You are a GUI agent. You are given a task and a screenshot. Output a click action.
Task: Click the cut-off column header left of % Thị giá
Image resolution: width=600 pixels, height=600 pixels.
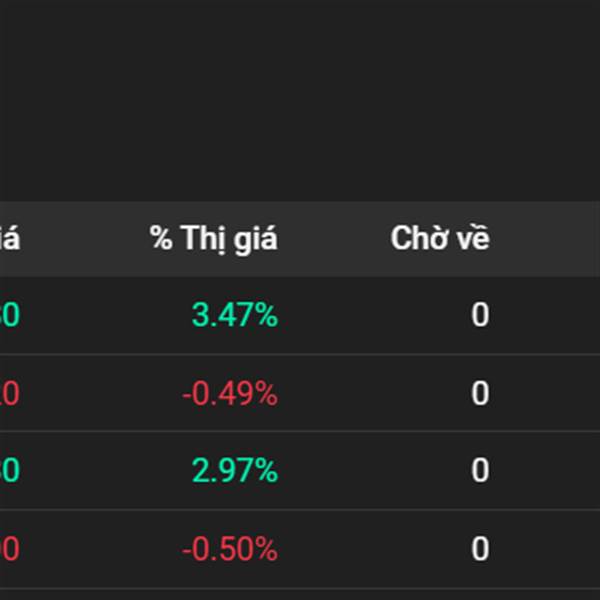[10, 239]
